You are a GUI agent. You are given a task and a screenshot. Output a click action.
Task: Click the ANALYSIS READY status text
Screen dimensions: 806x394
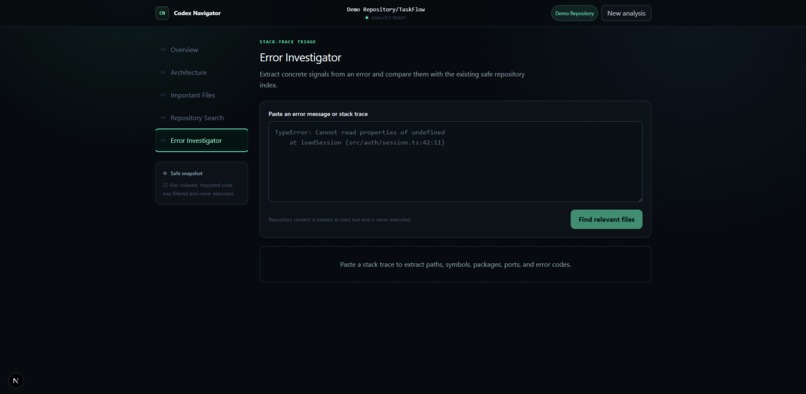[389, 18]
